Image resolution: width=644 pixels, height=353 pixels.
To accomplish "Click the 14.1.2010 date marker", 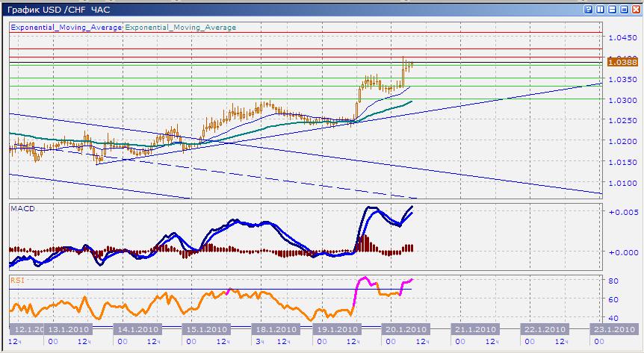I will tap(135, 329).
